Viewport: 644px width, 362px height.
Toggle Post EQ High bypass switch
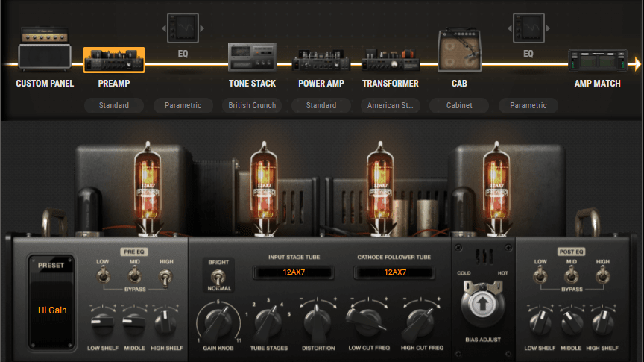point(602,275)
